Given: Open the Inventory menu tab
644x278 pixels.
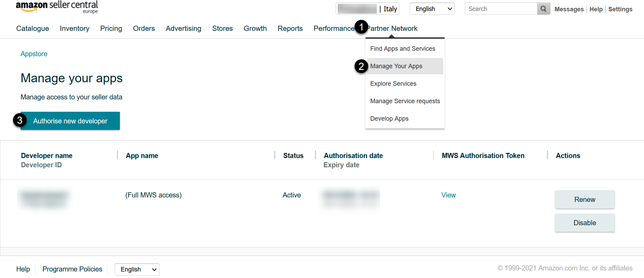Looking at the screenshot, I should (x=74, y=28).
